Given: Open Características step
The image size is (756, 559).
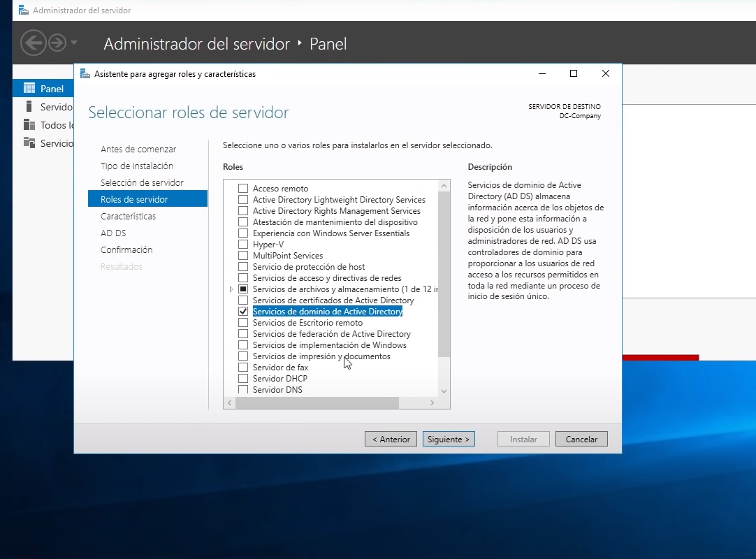Looking at the screenshot, I should [x=129, y=216].
